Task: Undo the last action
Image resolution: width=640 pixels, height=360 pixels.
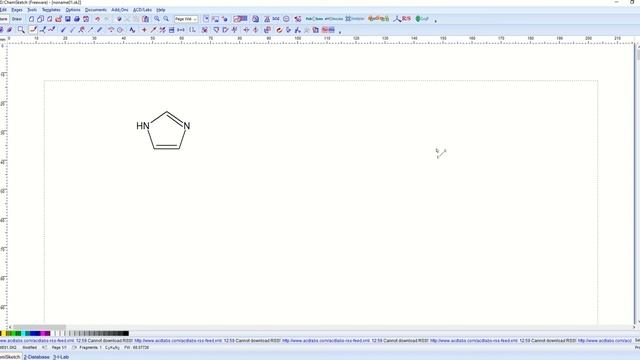Action: [x=98, y=19]
